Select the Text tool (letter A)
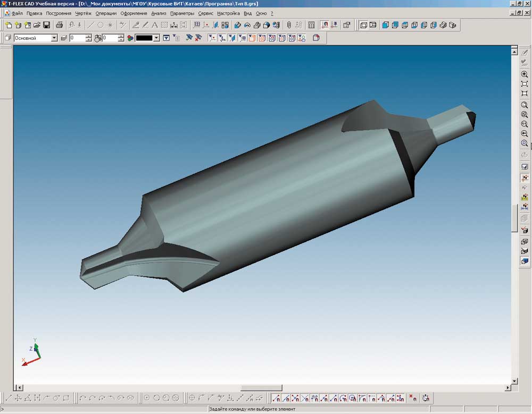Image resolution: width=532 pixels, height=414 pixels. coord(155,25)
